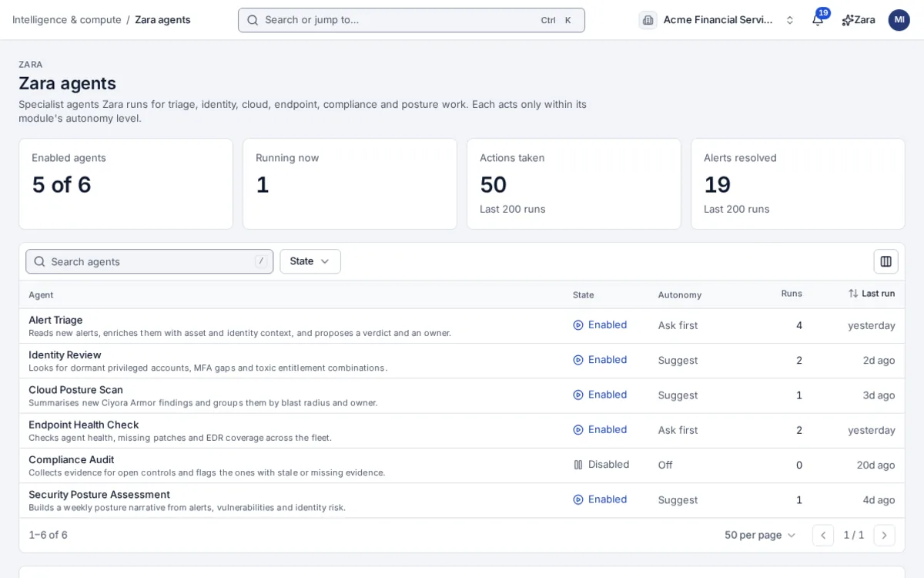The height and width of the screenshot is (578, 924).
Task: Open the column settings icon button
Action: (885, 261)
